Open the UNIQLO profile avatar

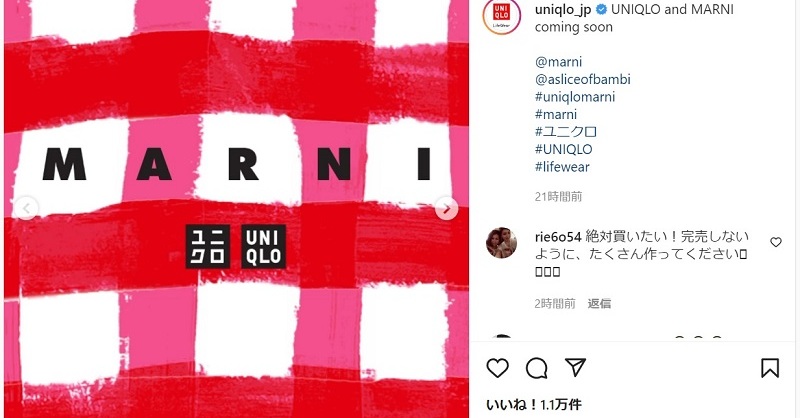click(x=502, y=17)
